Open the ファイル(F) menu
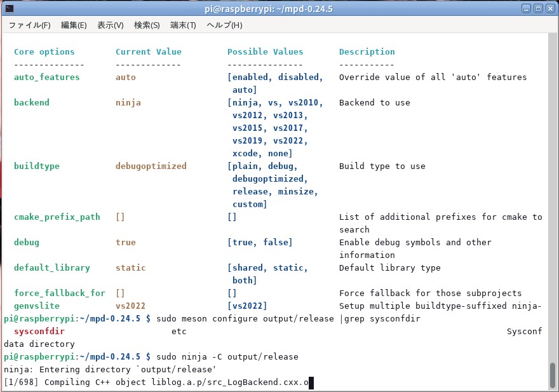 point(29,25)
